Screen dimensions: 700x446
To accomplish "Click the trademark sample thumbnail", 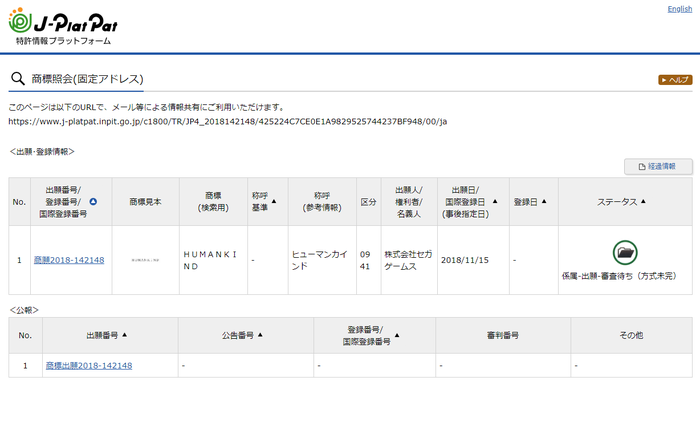I will pos(146,260).
